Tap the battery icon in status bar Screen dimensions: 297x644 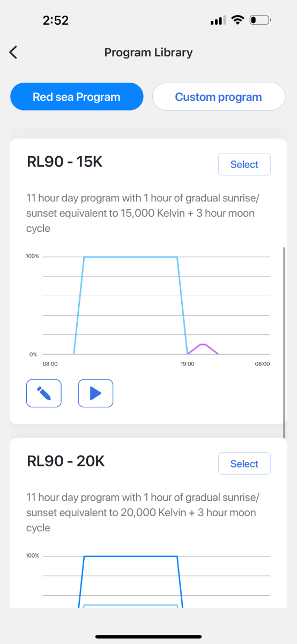(x=261, y=20)
